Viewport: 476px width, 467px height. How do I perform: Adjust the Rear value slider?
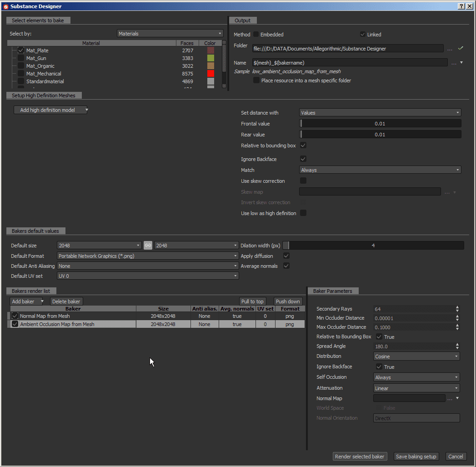point(380,135)
